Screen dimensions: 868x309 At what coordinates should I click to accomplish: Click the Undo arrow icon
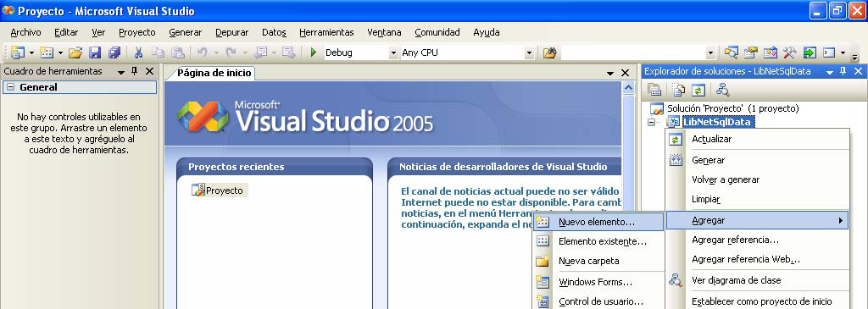202,52
